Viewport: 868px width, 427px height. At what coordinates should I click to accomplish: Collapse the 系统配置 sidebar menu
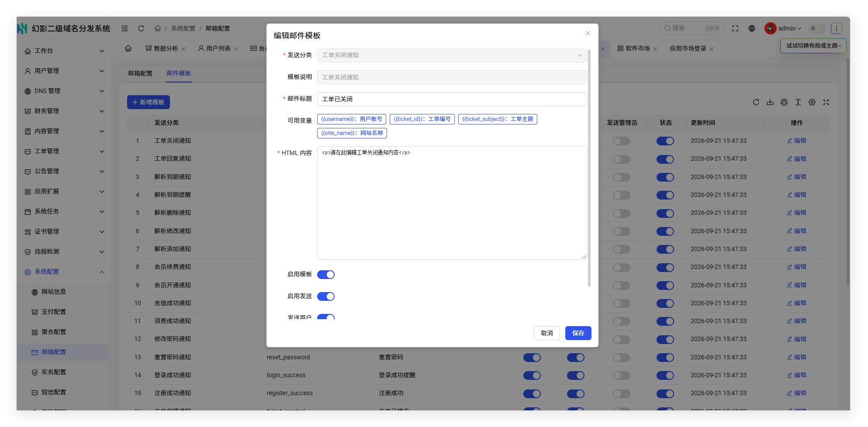click(64, 272)
